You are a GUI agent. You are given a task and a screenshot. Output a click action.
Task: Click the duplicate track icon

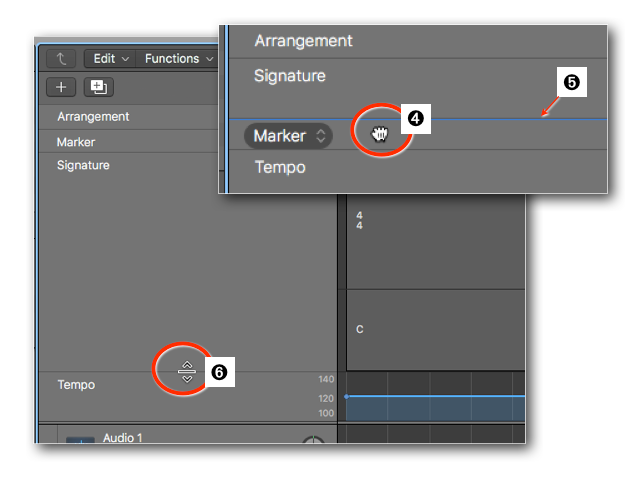pyautogui.click(x=97, y=87)
